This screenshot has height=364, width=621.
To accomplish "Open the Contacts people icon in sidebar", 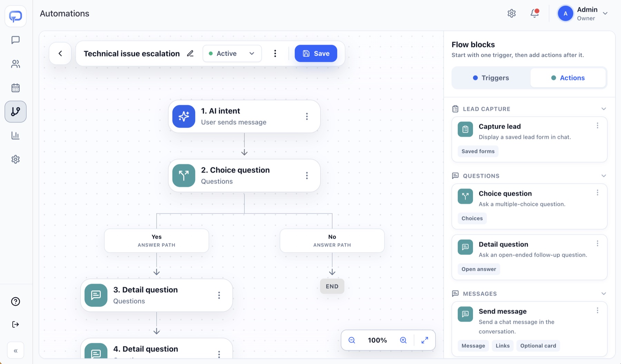I will [16, 64].
